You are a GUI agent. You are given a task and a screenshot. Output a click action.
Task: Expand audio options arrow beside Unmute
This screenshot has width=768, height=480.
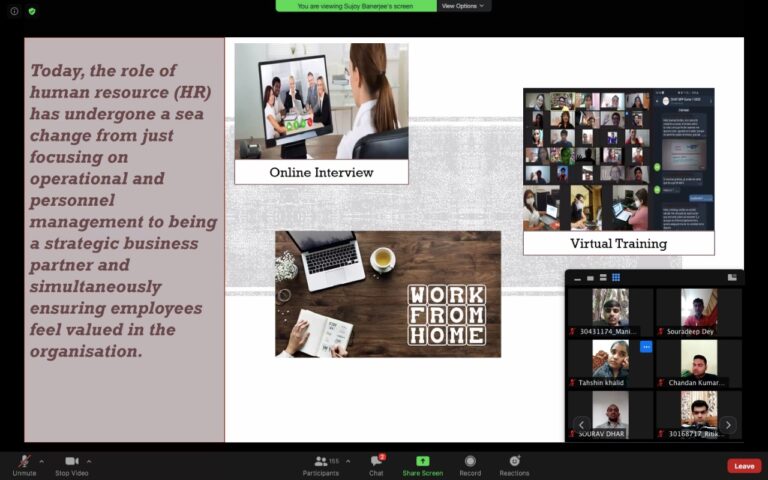point(41,461)
